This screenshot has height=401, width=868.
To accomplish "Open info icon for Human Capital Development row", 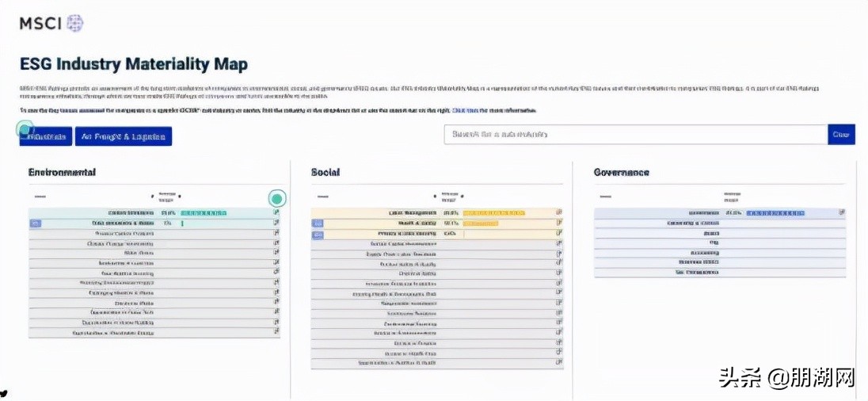I will point(559,243).
